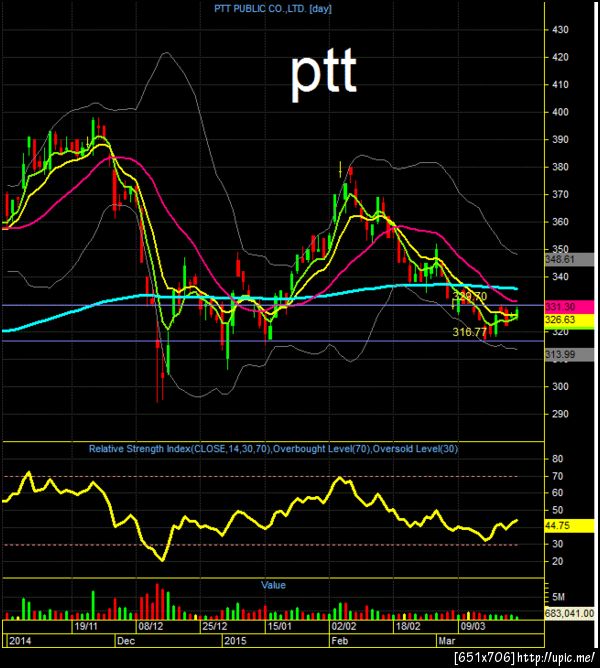Click the 2015 year label on timeline
Image resolution: width=600 pixels, height=668 pixels.
click(235, 641)
